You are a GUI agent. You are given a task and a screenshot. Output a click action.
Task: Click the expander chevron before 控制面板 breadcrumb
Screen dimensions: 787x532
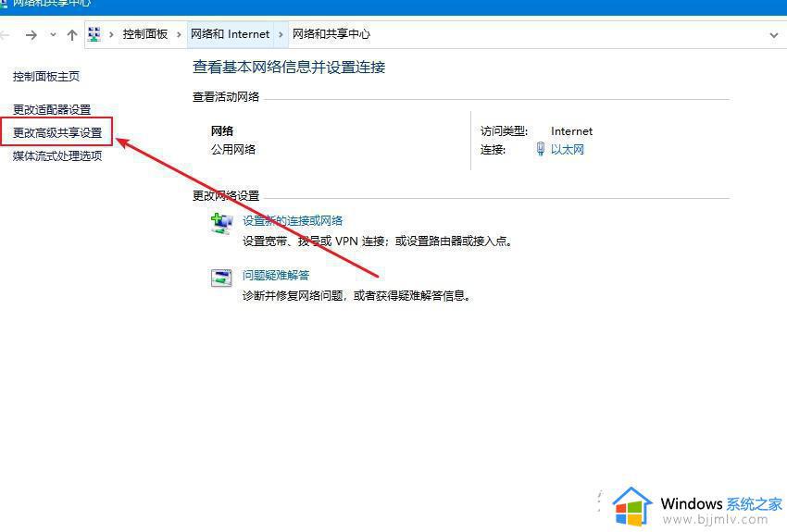pyautogui.click(x=111, y=34)
